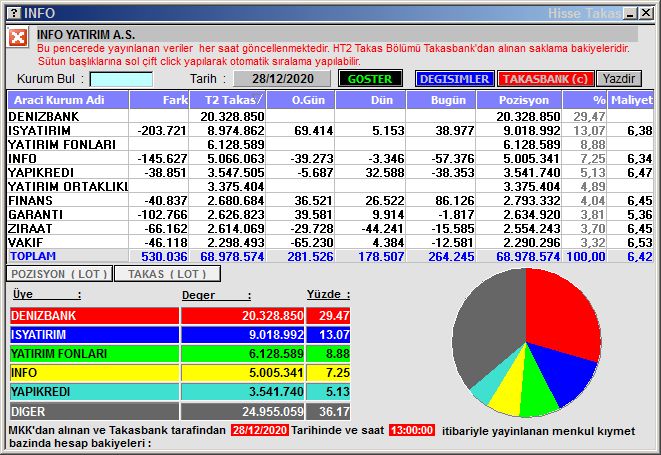Click FINANS Bugün value 86.126
The height and width of the screenshot is (455, 661).
pyautogui.click(x=455, y=201)
